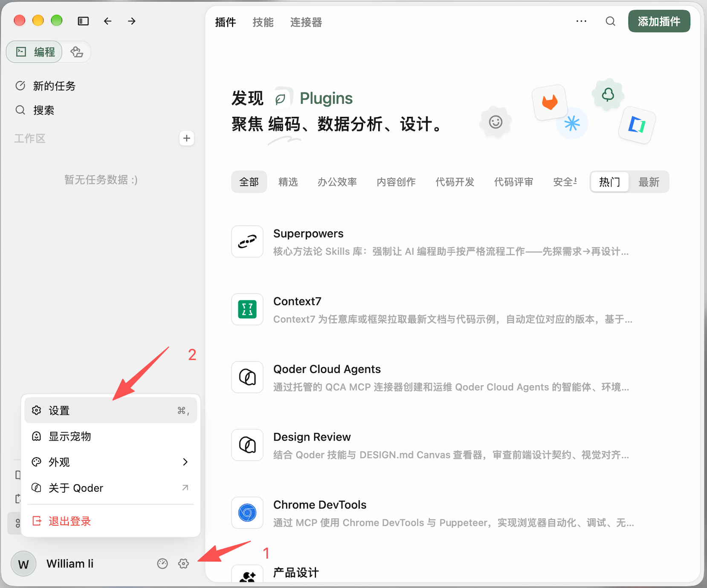Sort plugins by 热门
Image resolution: width=707 pixels, height=588 pixels.
coord(610,182)
